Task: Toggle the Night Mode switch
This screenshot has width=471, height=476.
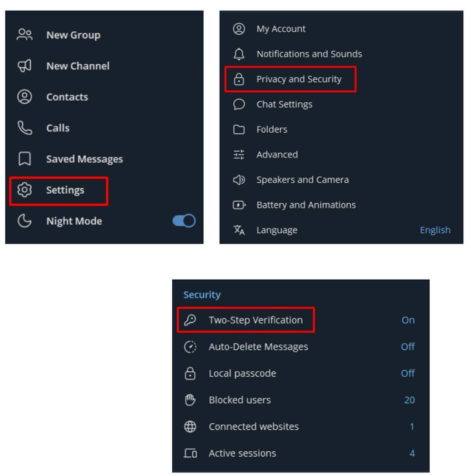Action: 184,221
